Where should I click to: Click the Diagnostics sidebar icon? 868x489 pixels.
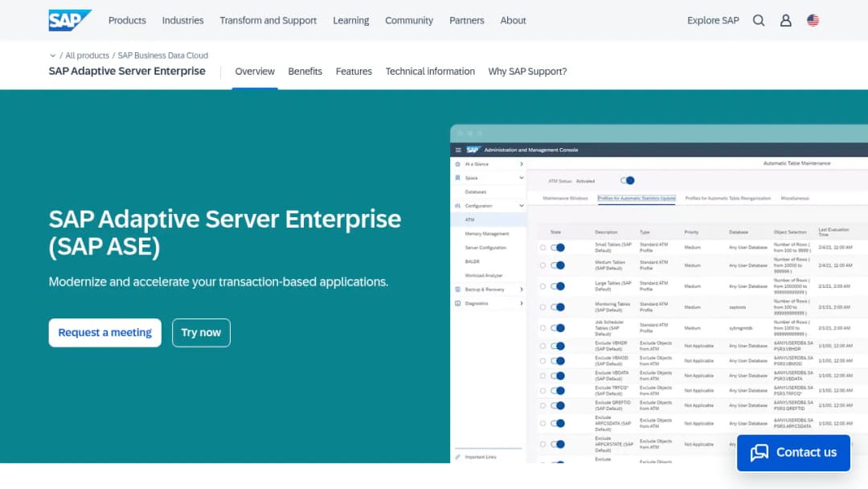458,303
